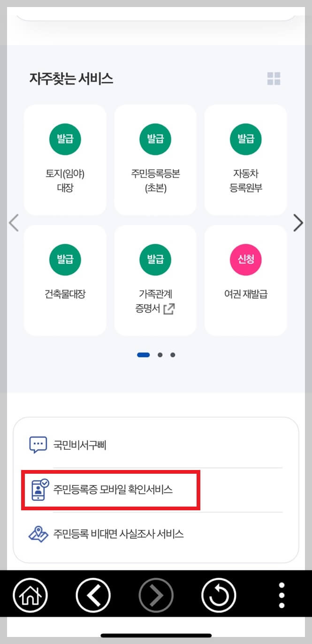Tap the Back arrow in bottom bar
Screen dimensions: 312x644
click(x=93, y=594)
